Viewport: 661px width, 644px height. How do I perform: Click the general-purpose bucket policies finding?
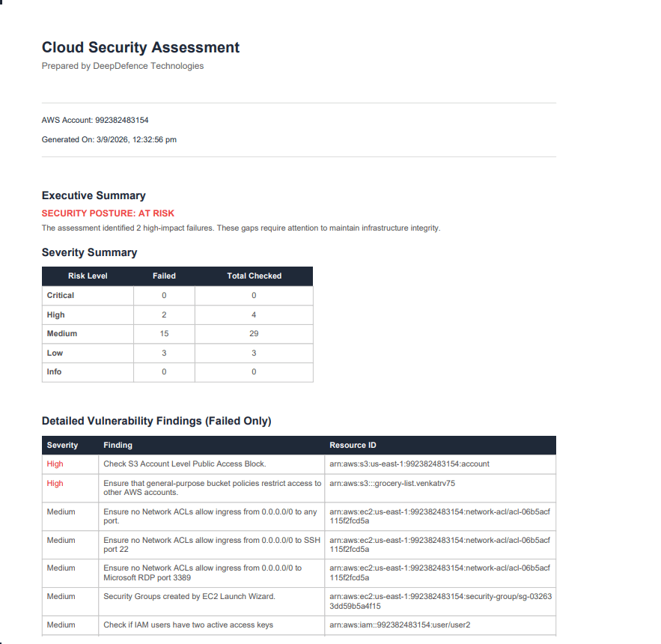pos(212,488)
